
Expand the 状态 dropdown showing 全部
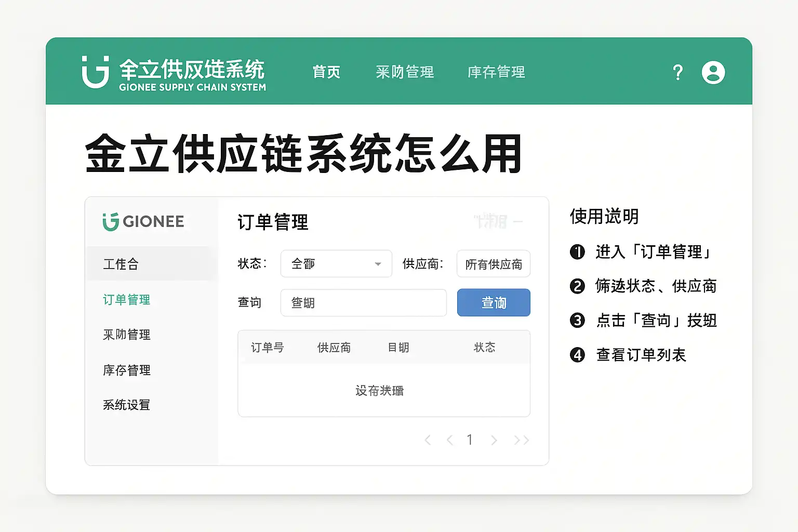click(336, 264)
